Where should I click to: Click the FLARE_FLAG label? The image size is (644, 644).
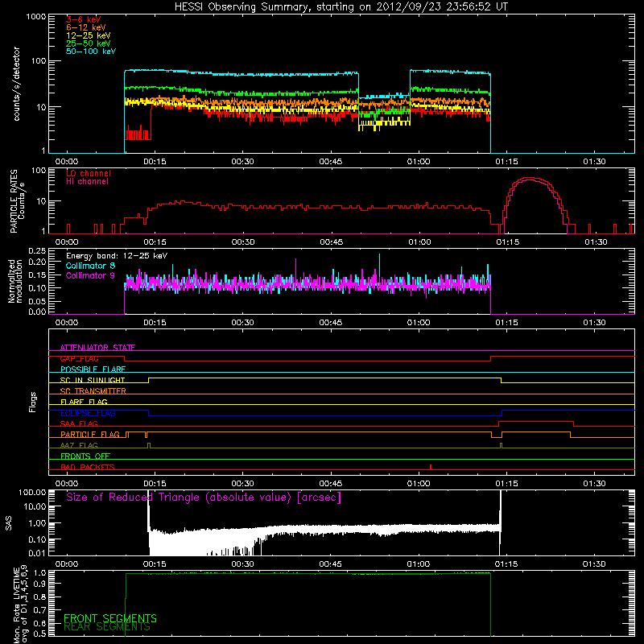point(84,402)
